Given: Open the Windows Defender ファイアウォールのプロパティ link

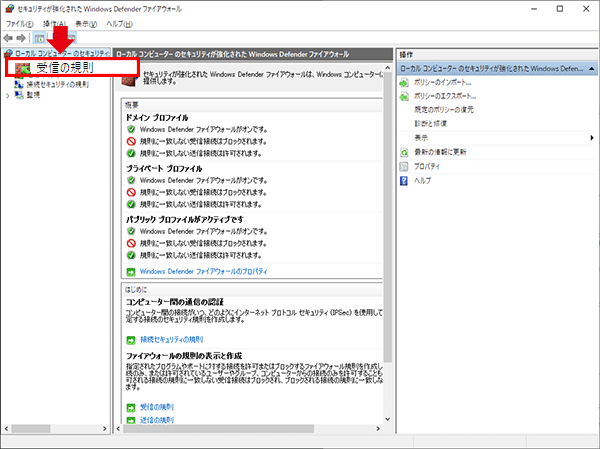Looking at the screenshot, I should pos(204,272).
